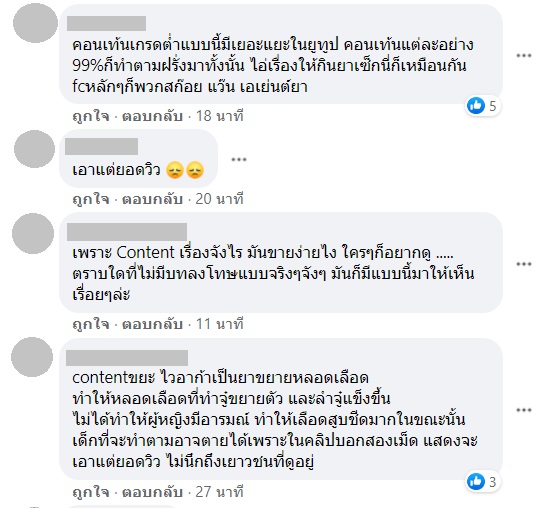Open the 18 นาที timestamp link

(220, 116)
